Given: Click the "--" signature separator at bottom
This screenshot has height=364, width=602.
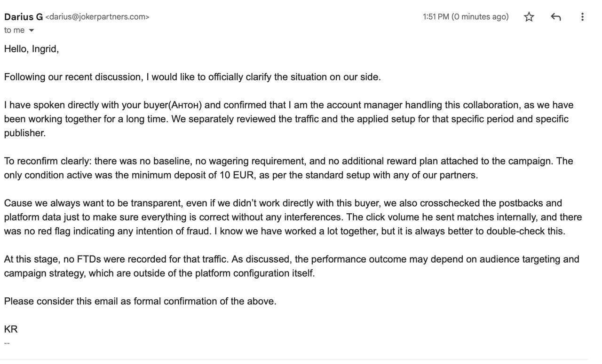Looking at the screenshot, I should tap(7, 343).
